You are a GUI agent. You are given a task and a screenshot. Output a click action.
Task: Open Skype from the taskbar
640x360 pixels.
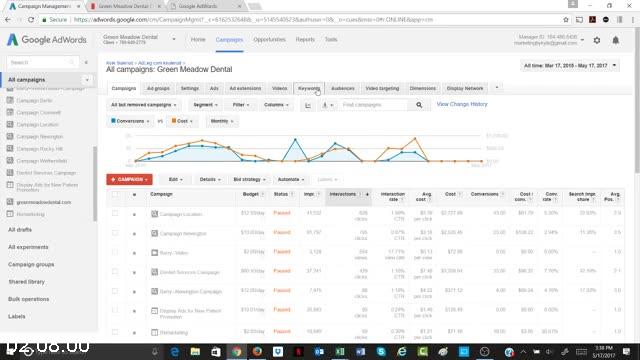tap(381, 351)
